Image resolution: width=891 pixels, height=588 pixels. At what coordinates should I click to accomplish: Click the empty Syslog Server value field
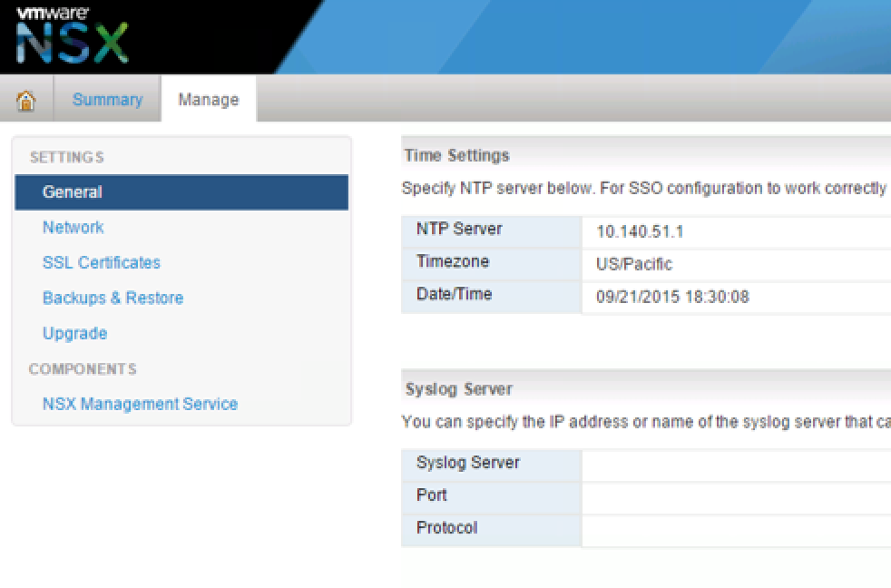pos(735,465)
